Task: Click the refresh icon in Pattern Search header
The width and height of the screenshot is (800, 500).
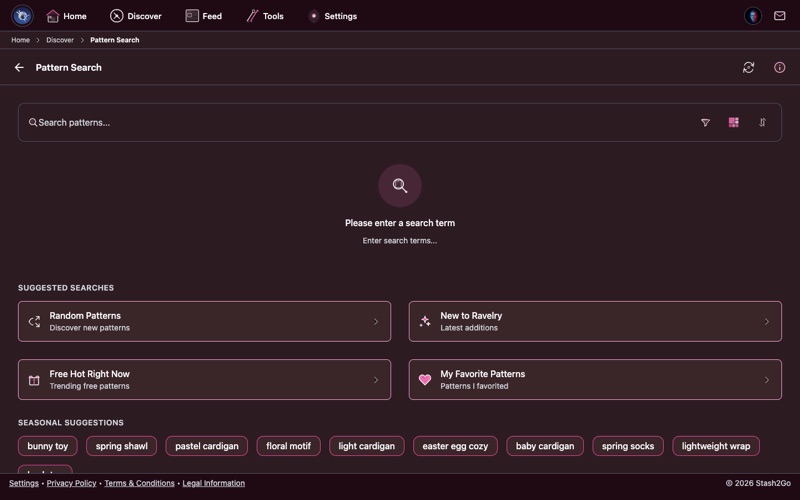Action: tap(748, 67)
